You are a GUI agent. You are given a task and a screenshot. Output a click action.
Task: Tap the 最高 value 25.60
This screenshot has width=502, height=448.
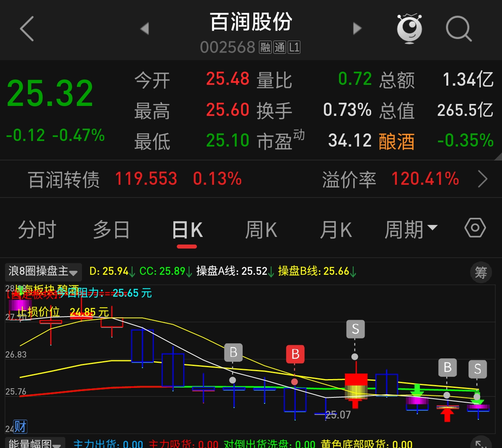pyautogui.click(x=227, y=110)
